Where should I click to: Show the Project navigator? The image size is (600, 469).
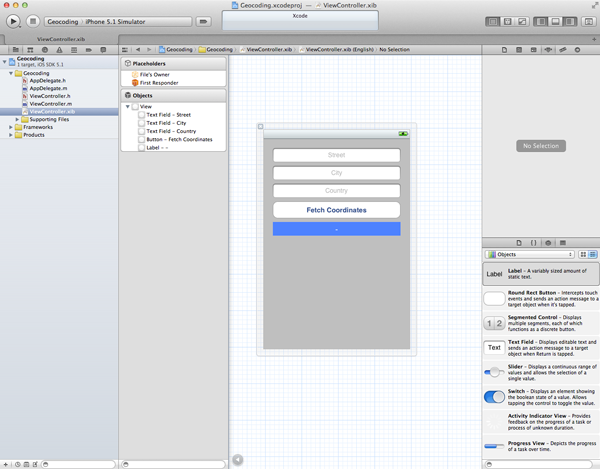pyautogui.click(x=16, y=50)
